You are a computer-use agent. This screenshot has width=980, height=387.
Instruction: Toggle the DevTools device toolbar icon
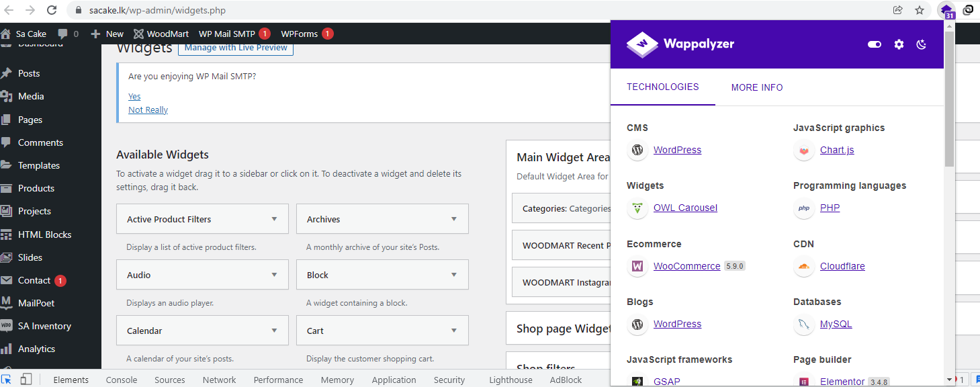pos(26,380)
